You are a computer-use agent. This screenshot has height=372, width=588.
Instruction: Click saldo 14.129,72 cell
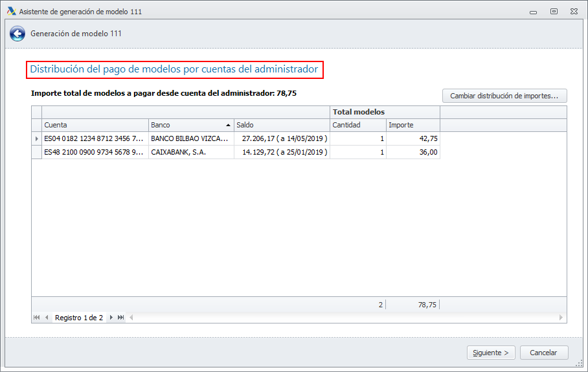pos(282,152)
